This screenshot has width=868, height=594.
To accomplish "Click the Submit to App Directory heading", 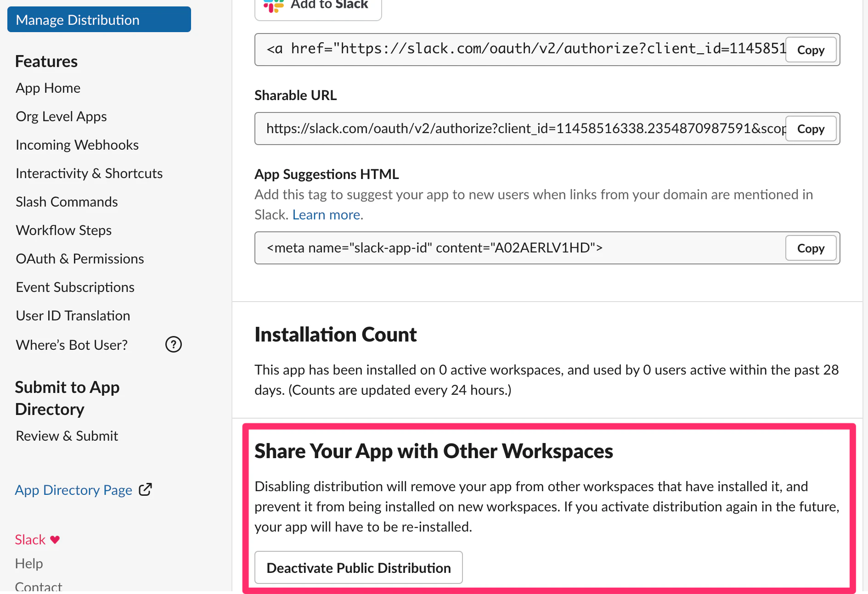I will tap(67, 398).
